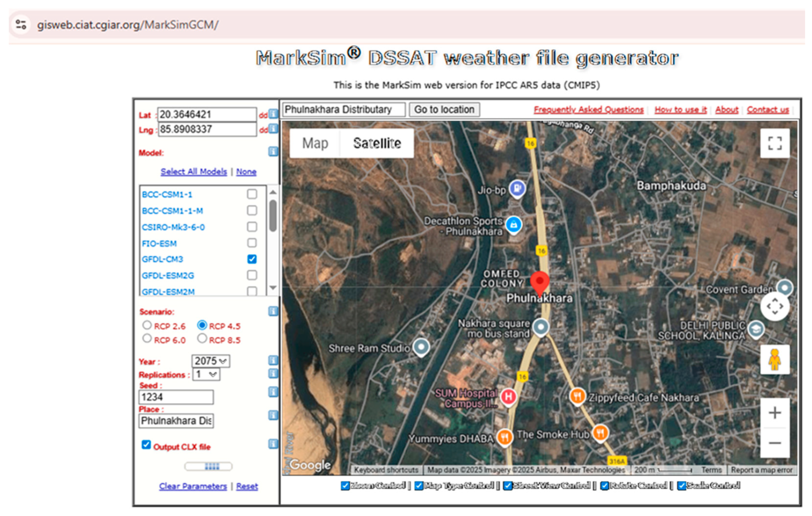Open info icon beside Seed field

coord(273,392)
